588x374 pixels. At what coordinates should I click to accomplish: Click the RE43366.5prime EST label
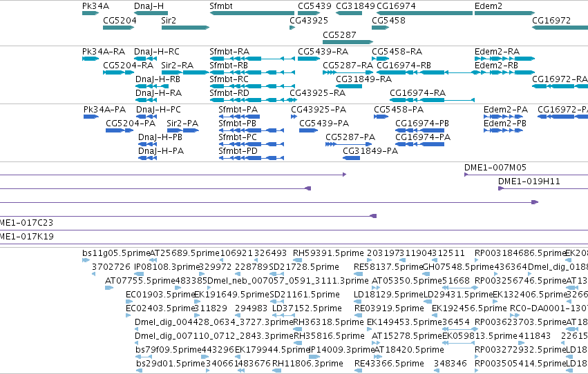point(389,364)
